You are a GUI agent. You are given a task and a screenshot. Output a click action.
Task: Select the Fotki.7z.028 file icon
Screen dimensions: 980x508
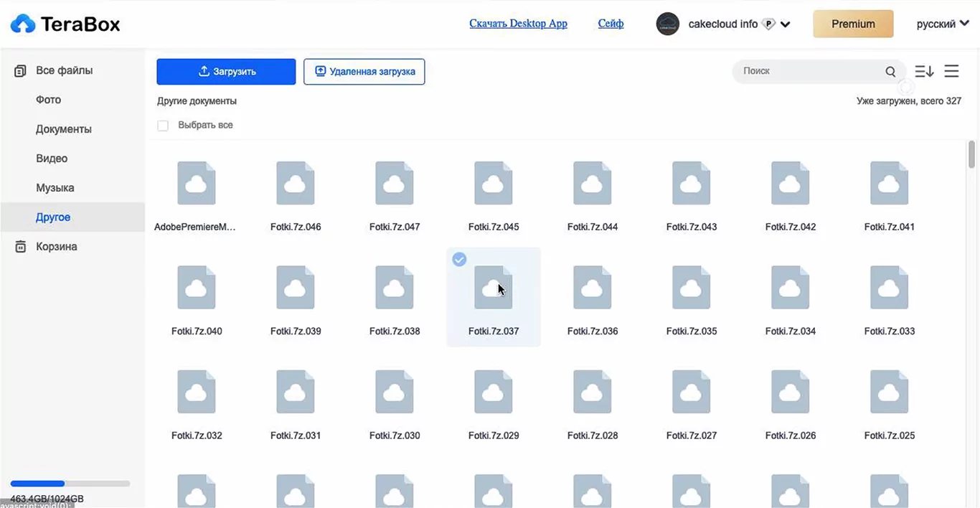[x=592, y=392]
